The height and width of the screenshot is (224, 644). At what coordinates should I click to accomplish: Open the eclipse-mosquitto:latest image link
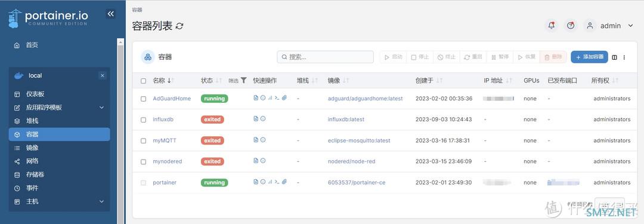coord(359,140)
